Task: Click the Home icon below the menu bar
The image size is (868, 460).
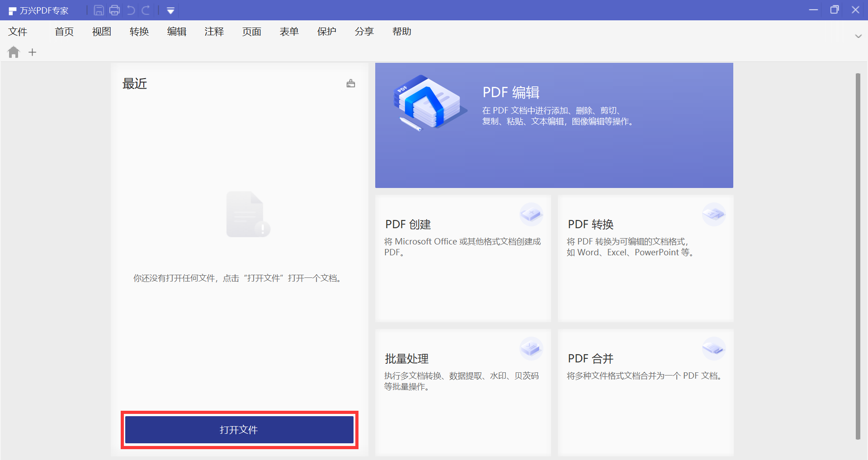Action: coord(14,52)
